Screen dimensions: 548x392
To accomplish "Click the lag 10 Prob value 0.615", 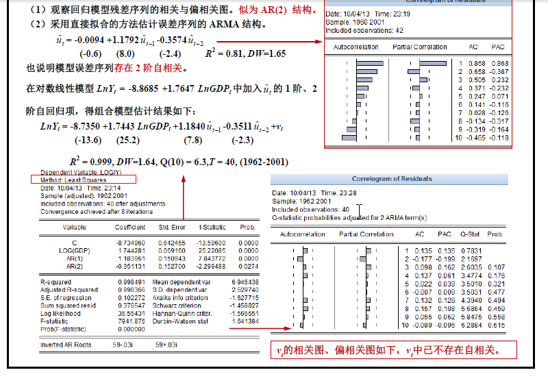I will 496,326.
